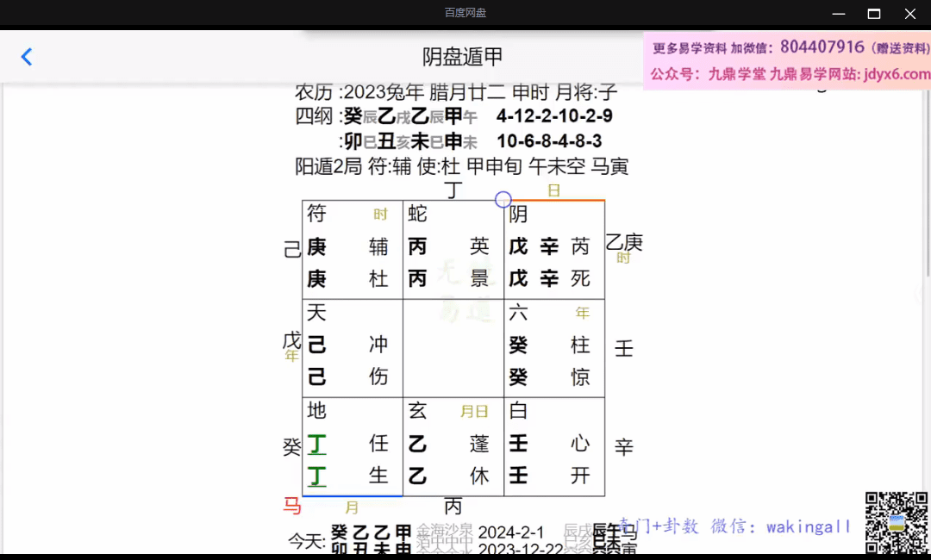This screenshot has height=560, width=931.
Task: Click the 白 palace with 壬 心
Action: click(x=553, y=446)
